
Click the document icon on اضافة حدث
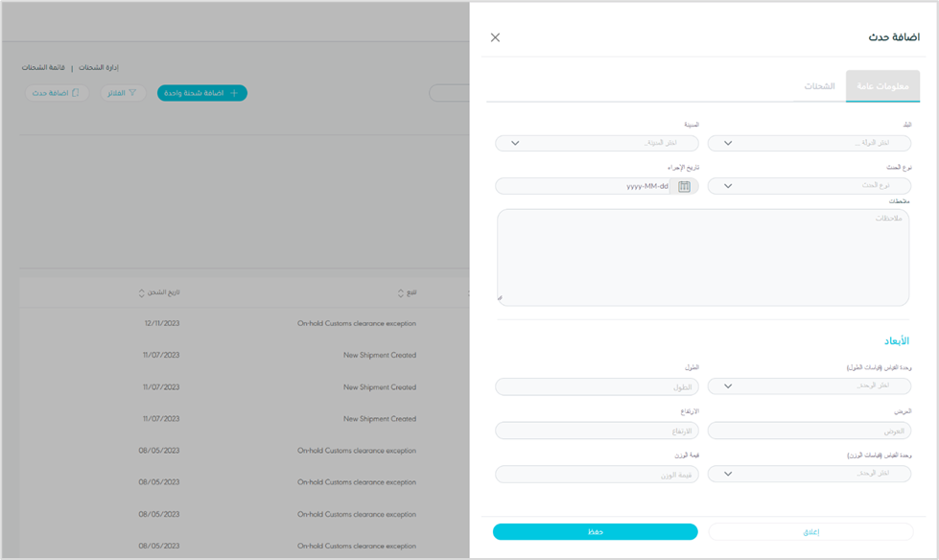77,93
